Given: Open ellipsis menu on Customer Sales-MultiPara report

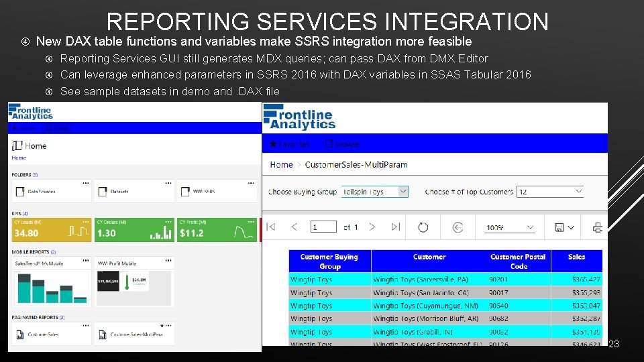Looking at the screenshot, I should pyautogui.click(x=168, y=326).
